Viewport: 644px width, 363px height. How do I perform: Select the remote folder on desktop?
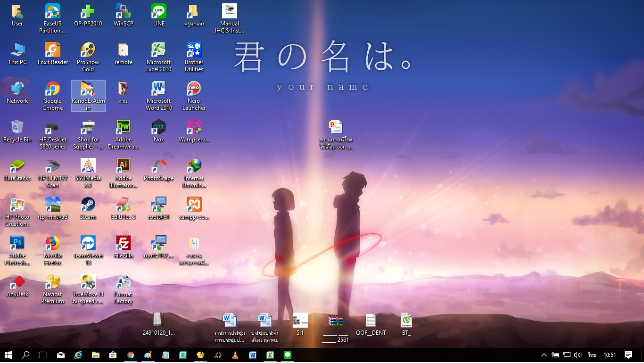(123, 54)
